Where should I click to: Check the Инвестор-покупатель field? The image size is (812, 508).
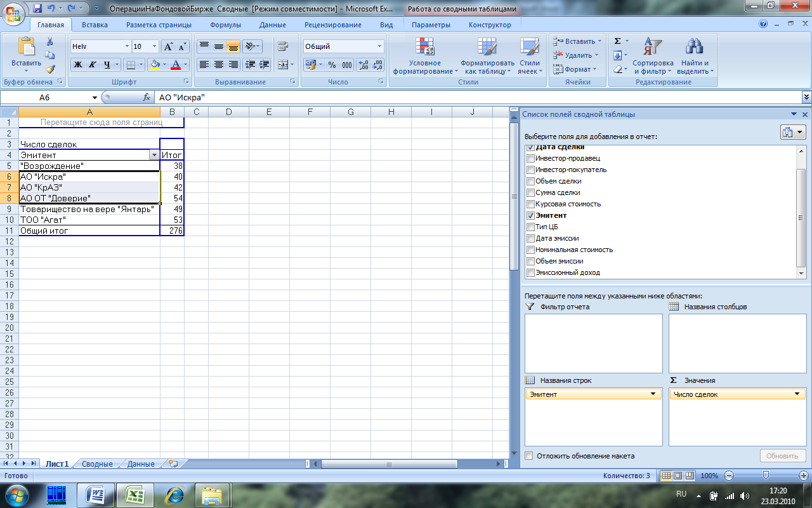coord(531,170)
